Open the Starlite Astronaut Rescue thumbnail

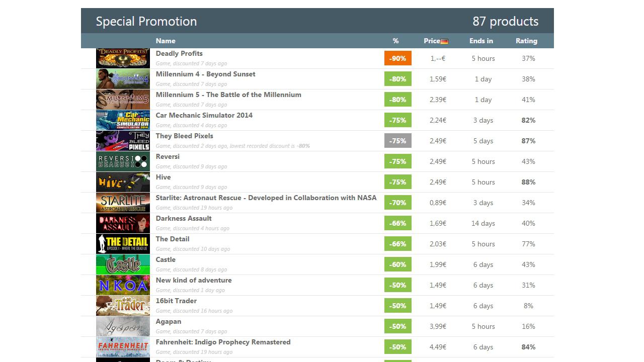click(123, 203)
